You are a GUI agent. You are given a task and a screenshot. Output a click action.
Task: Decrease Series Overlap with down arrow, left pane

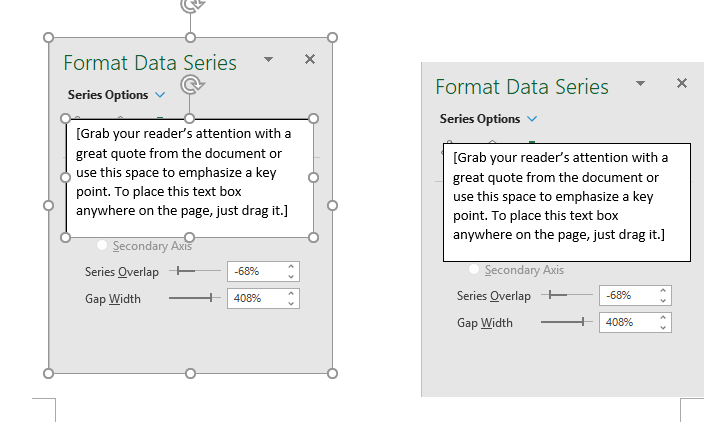[291, 277]
